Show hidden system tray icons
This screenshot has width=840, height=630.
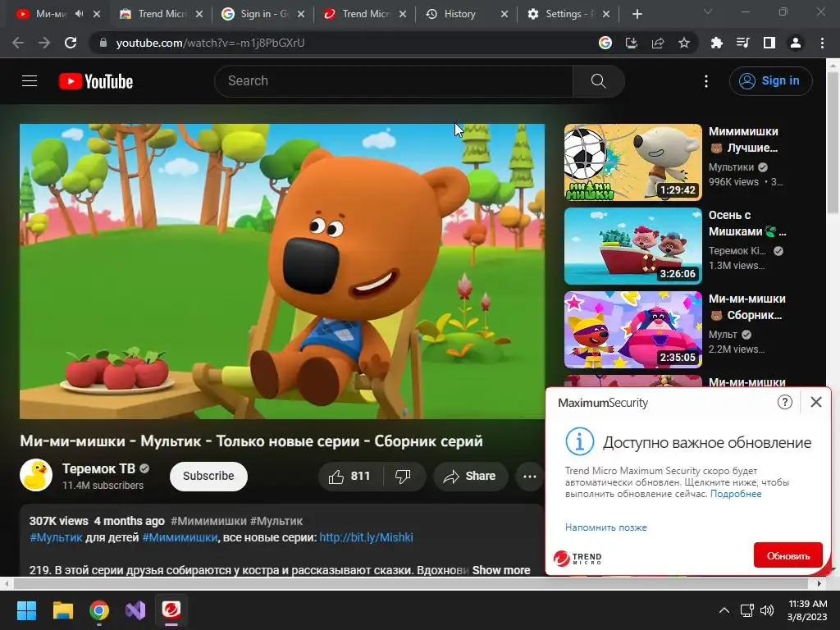[x=724, y=610]
